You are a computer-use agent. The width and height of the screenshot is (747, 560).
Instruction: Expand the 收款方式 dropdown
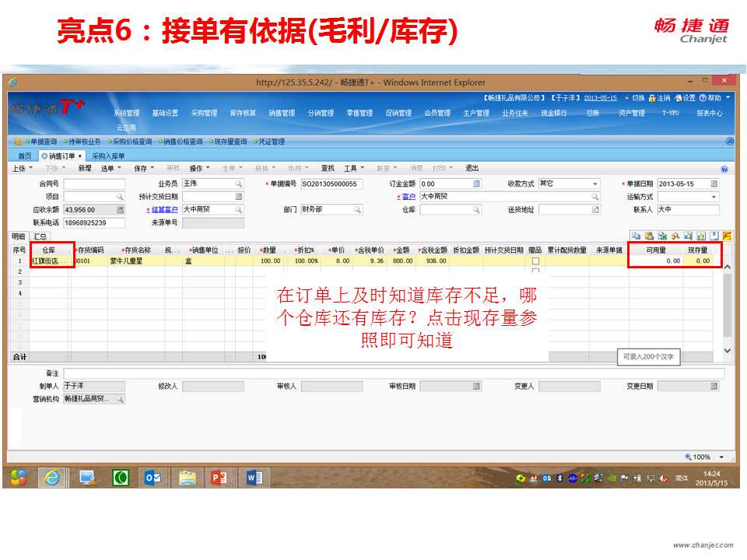[x=595, y=184]
